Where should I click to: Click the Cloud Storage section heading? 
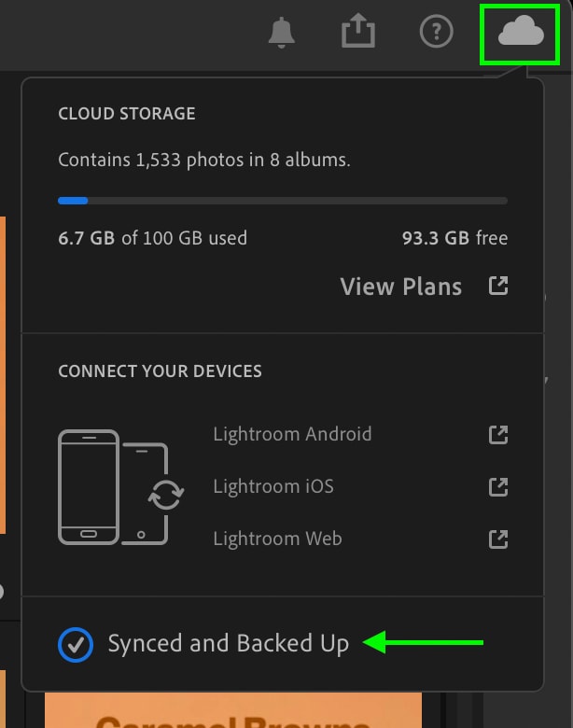click(x=127, y=114)
